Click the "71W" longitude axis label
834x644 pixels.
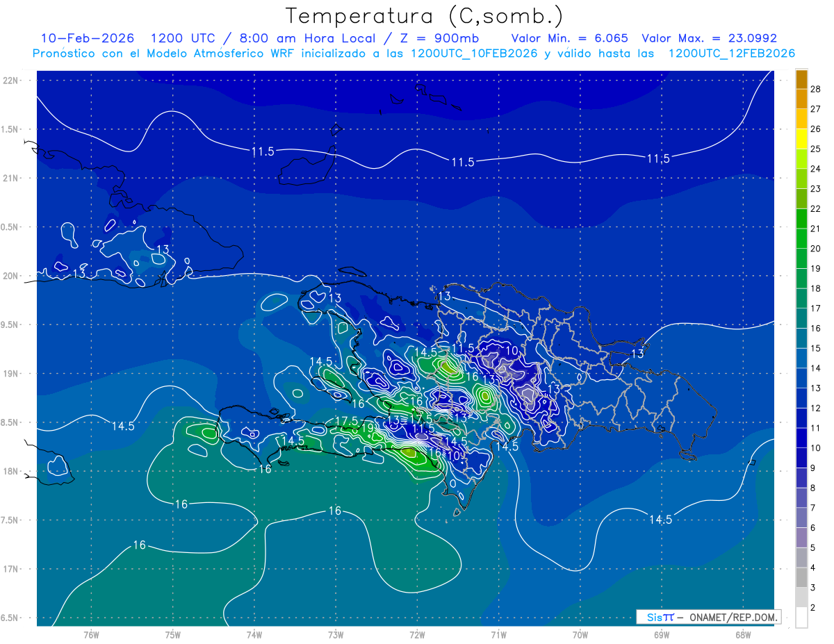[498, 634]
